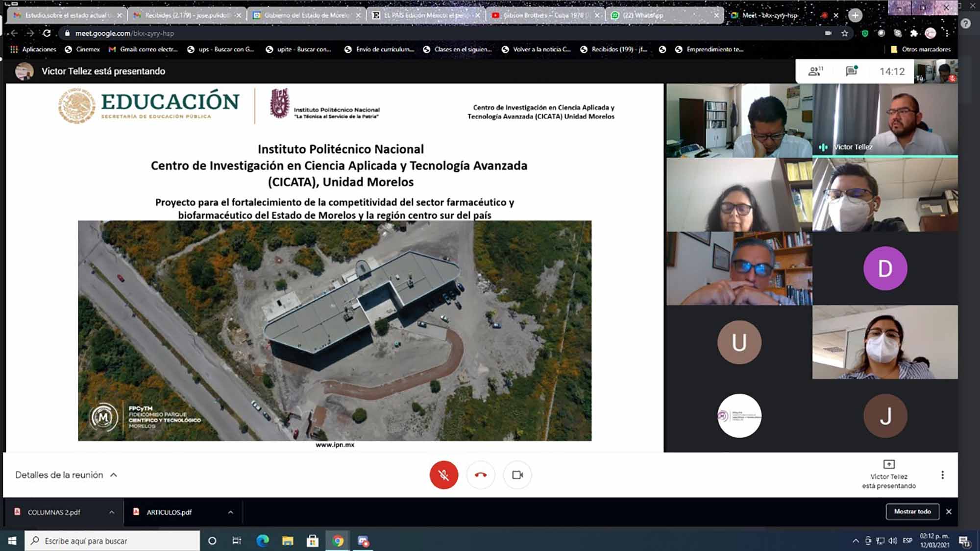Select the participant U avatar tile
Screen dimensions: 980x551
point(739,342)
